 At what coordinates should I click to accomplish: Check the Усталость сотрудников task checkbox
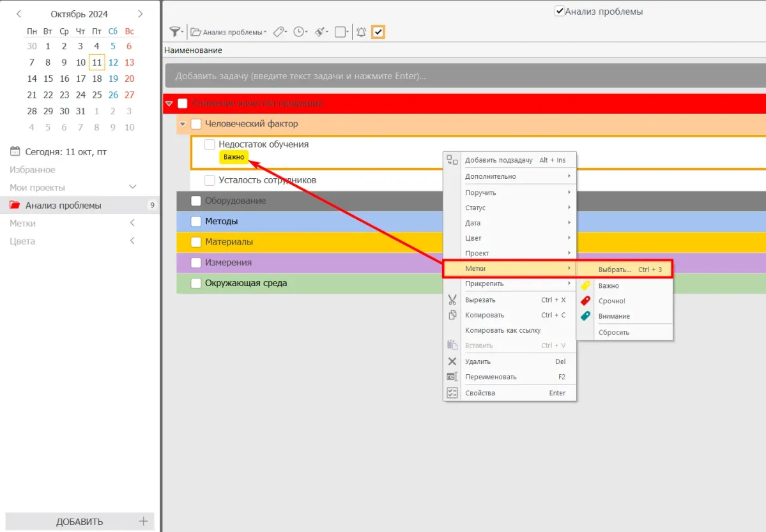(x=210, y=180)
